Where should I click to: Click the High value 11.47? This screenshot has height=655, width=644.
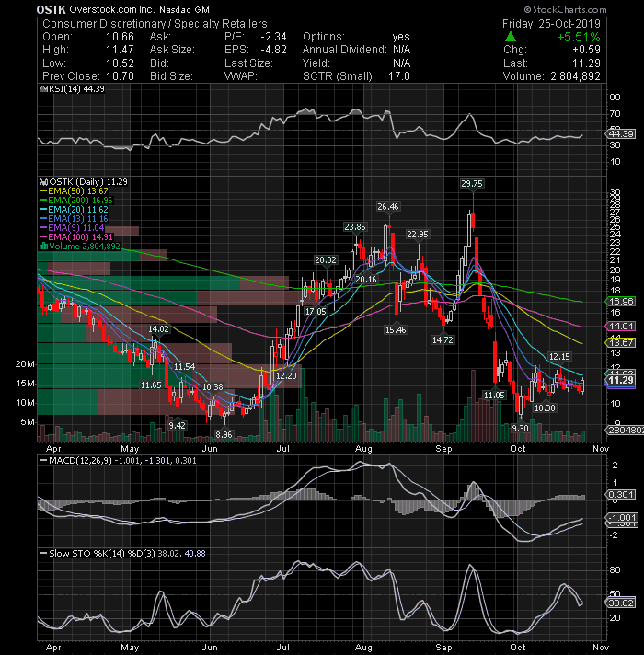tap(120, 50)
